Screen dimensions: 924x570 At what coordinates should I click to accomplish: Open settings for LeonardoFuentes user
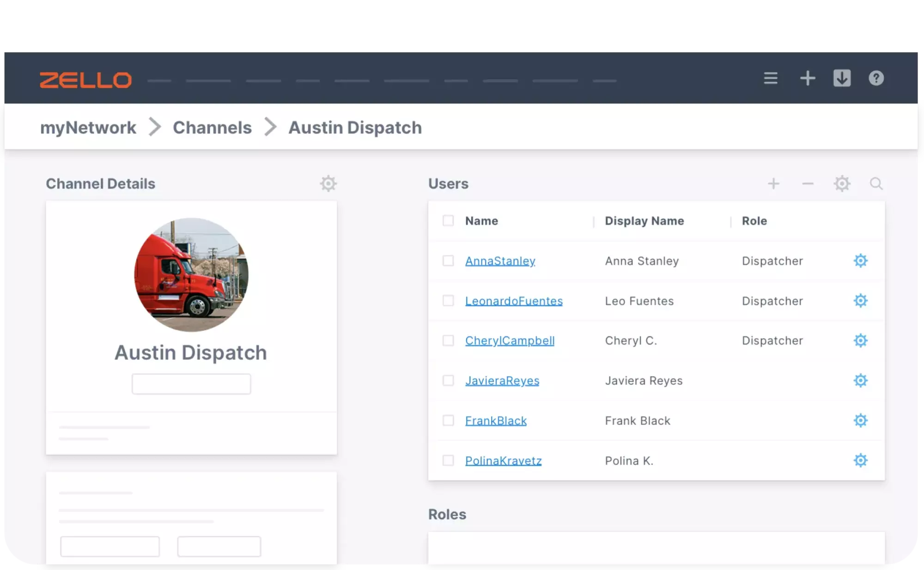(x=860, y=301)
